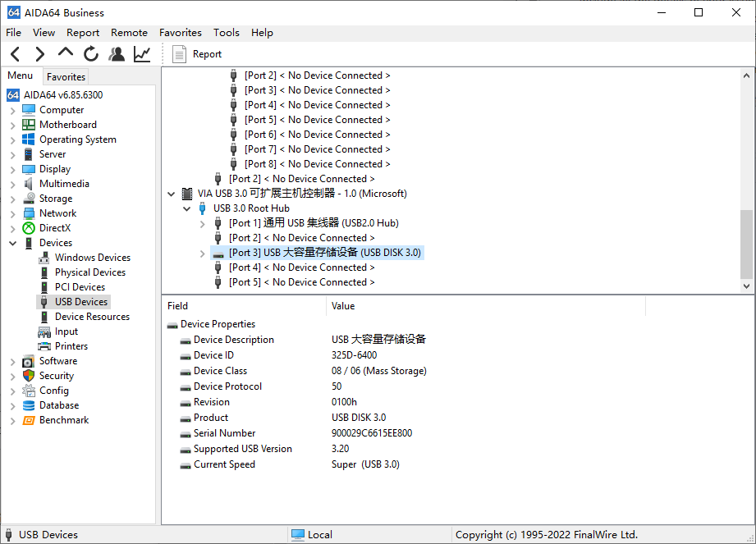Screen dimensions: 756x544
Task: Click scrollbar up arrow in device list
Action: tap(746, 75)
